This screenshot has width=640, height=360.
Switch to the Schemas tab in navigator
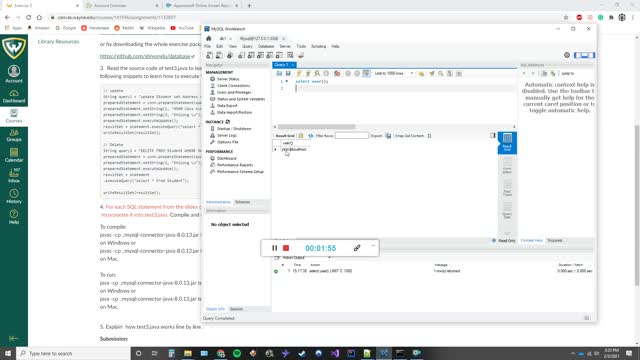click(242, 202)
